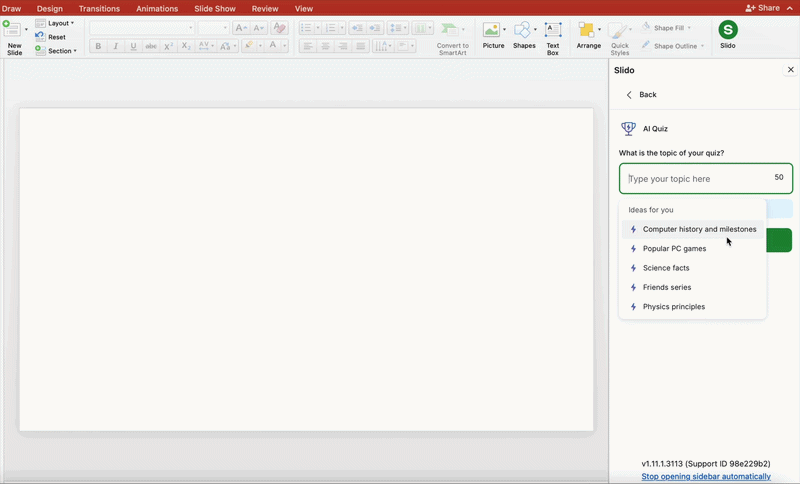The height and width of the screenshot is (484, 800).
Task: Expand the Layout dropdown
Action: click(x=59, y=23)
